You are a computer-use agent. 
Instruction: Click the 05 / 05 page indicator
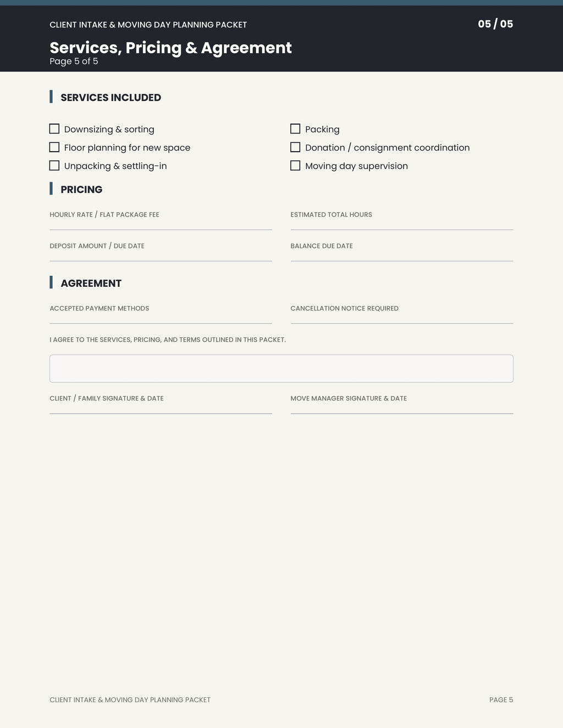tap(495, 24)
